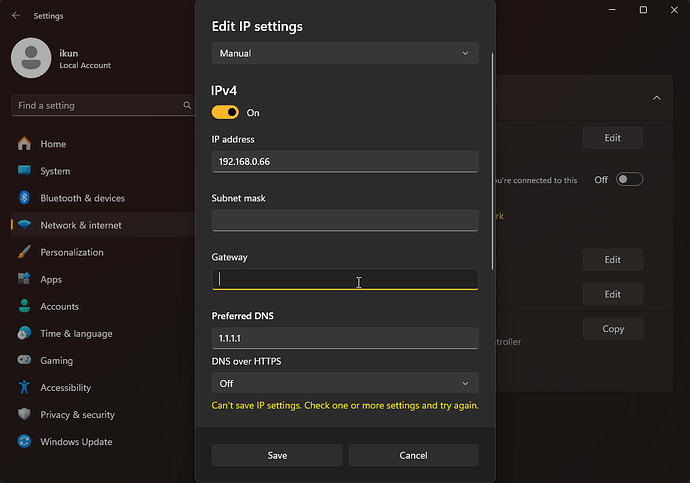Click the "Can't save IP settings" error message

tap(345, 405)
